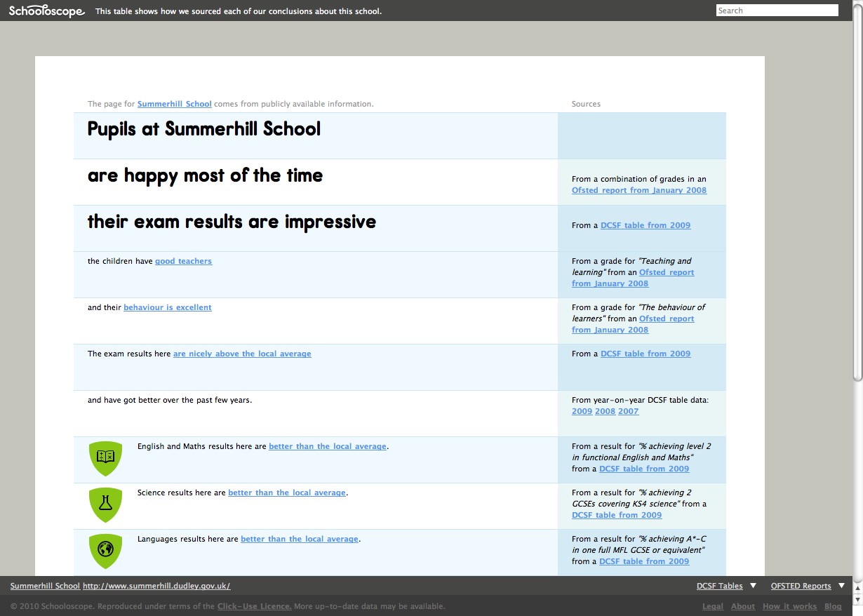Open the About page
Screen dimensions: 863x616
[743, 606]
